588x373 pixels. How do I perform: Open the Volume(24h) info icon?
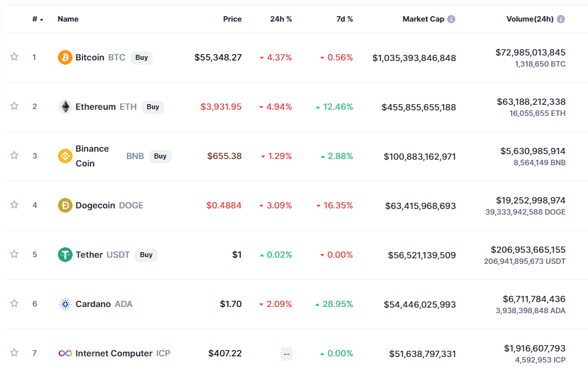[561, 19]
